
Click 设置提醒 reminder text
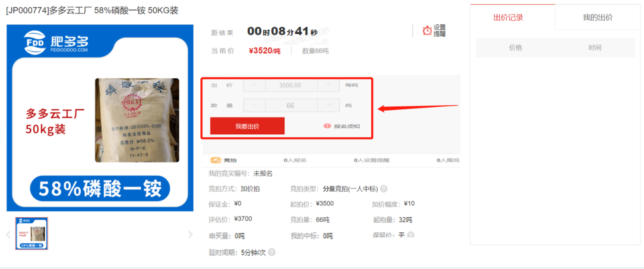point(440,30)
